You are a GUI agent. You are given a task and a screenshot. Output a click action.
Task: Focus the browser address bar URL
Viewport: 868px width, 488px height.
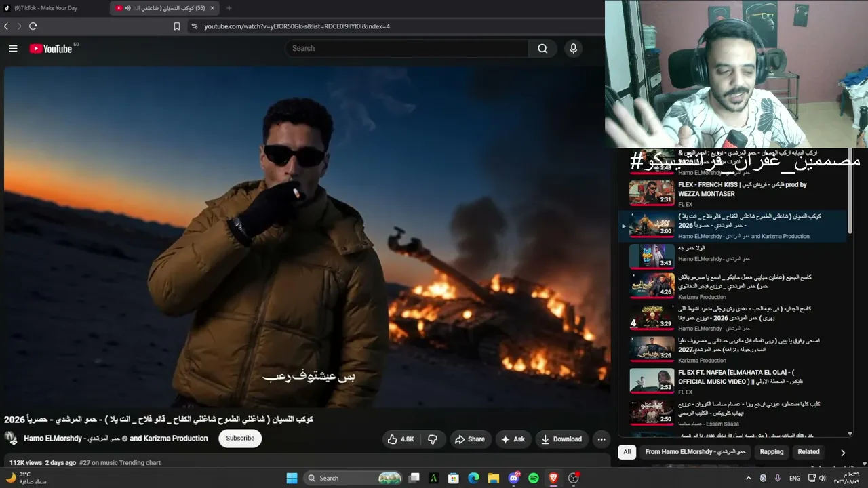(x=297, y=26)
